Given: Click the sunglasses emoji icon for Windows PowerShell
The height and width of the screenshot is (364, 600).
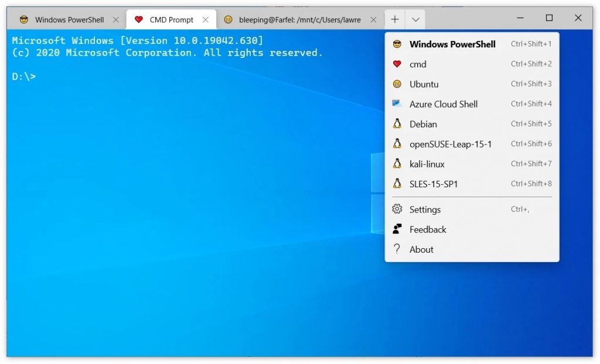Looking at the screenshot, I should click(x=397, y=44).
